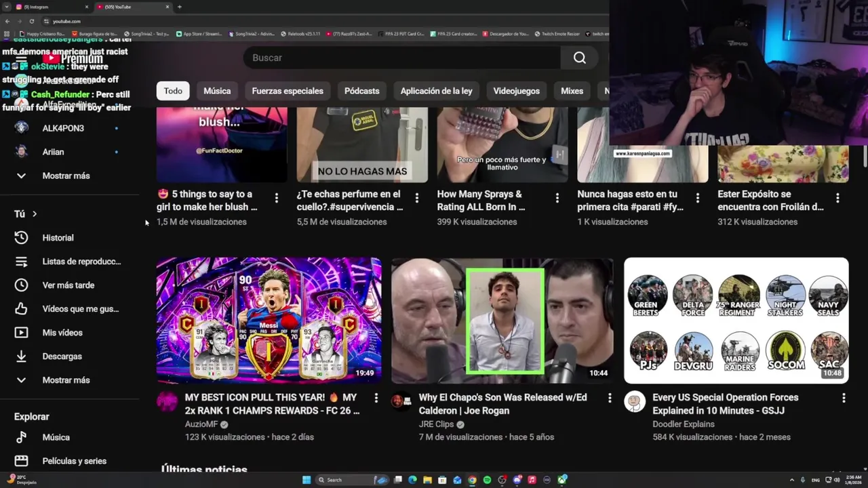868x488 pixels.
Task: Open options for 'Nunca hagas esto' short
Action: (x=697, y=198)
